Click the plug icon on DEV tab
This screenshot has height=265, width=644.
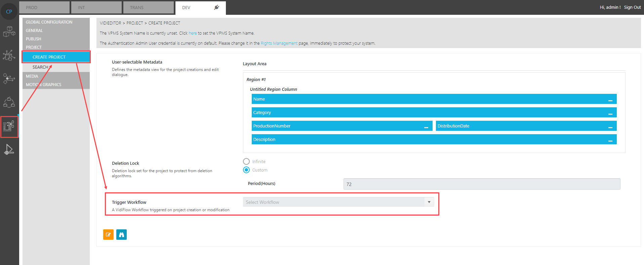[217, 7]
